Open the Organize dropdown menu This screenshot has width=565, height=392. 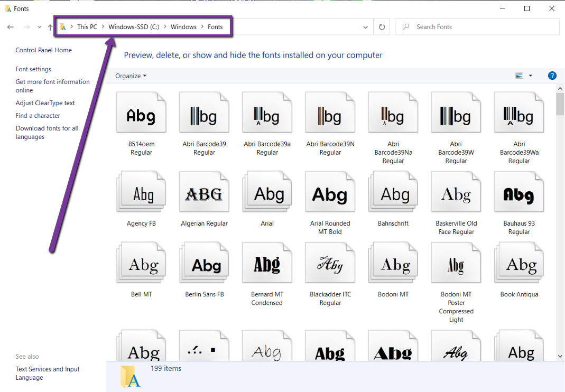[131, 76]
